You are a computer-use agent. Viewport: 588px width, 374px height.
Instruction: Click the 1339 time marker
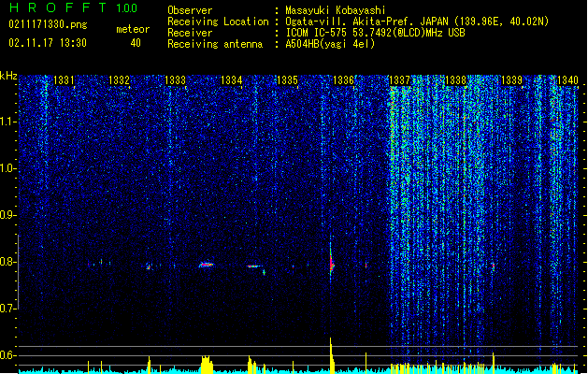(511, 80)
